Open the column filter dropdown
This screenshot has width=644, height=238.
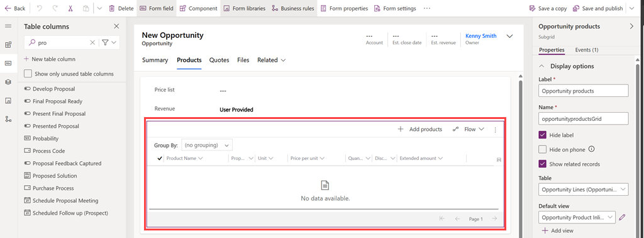click(x=109, y=42)
